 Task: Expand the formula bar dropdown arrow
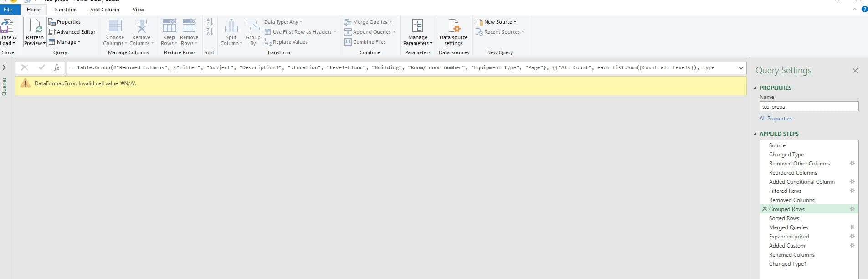coord(741,68)
